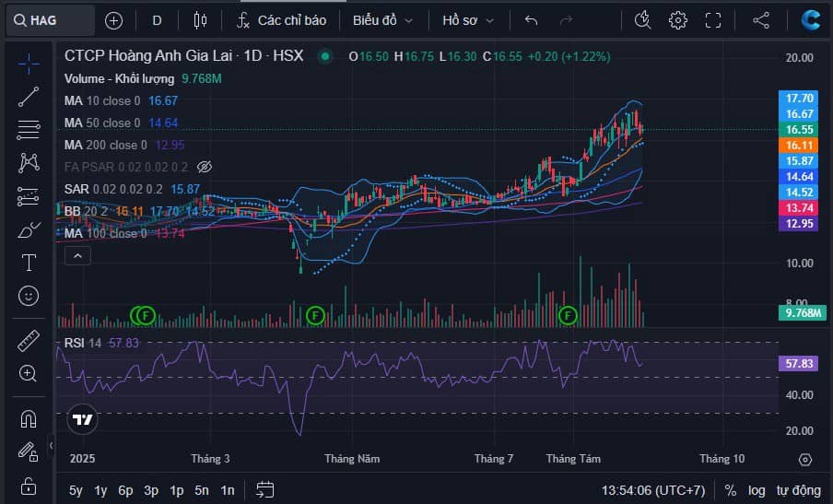Select the ruler measure tool
Screen dimensions: 833x504
click(29, 341)
